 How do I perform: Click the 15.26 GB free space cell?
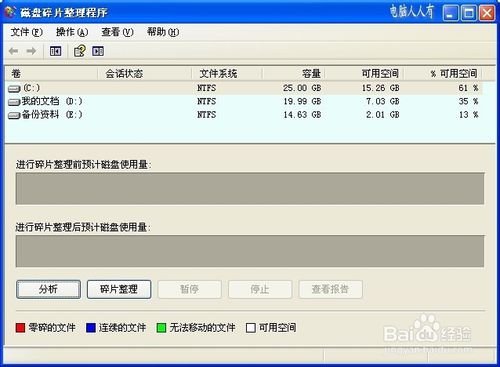coord(381,88)
